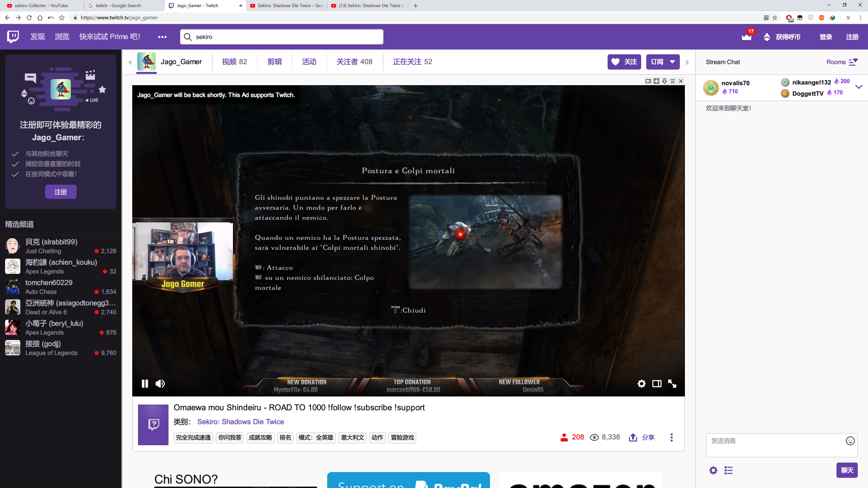Screen dimensions: 868x488
Task: Mute the player volume
Action: 160,383
